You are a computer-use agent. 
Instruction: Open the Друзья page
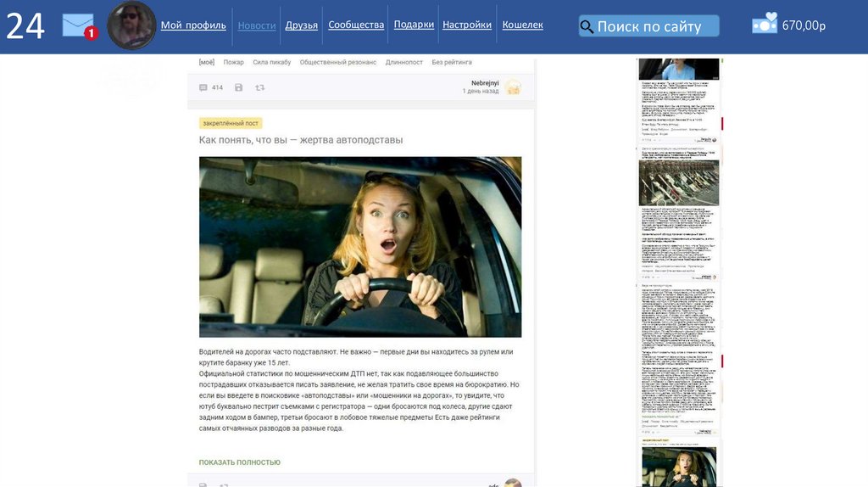click(x=302, y=25)
